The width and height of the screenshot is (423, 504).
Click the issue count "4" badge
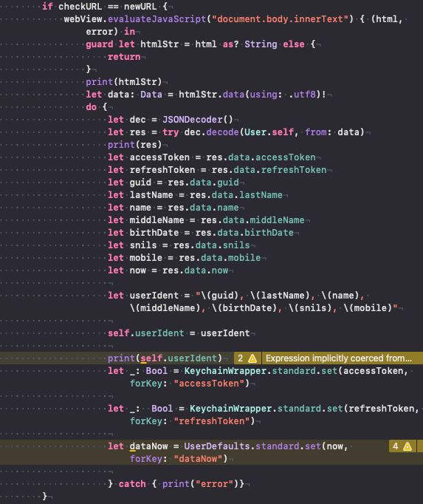pos(396,446)
